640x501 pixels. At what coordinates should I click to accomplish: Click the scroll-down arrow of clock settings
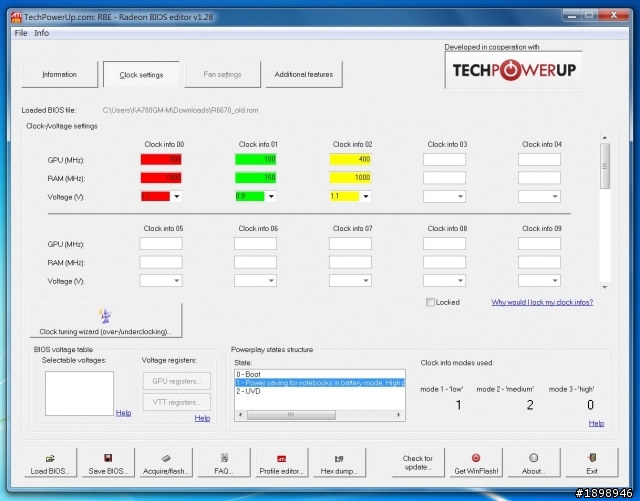tap(605, 287)
